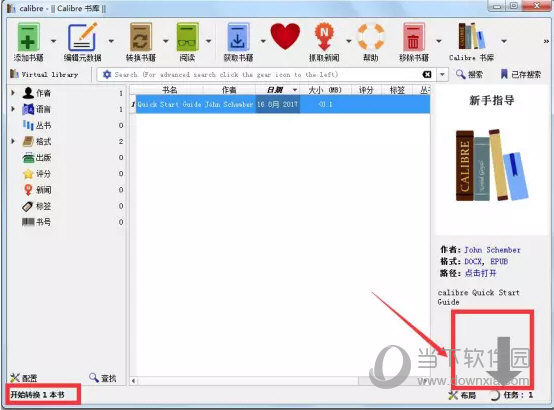Open Fetch news dropdown arrow
Viewport: 554px width, 410px height.
[x=348, y=41]
